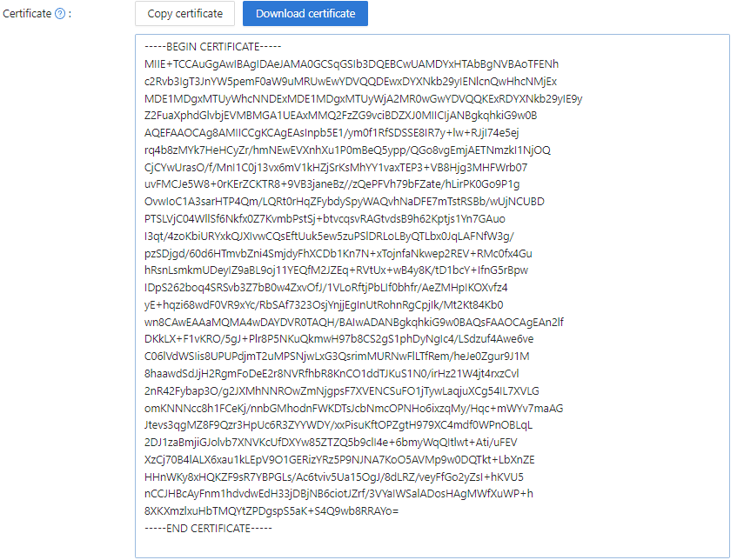
Task: Place cursor in line starting with MIIE+TCCAuGg
Action: pyautogui.click(x=352, y=64)
